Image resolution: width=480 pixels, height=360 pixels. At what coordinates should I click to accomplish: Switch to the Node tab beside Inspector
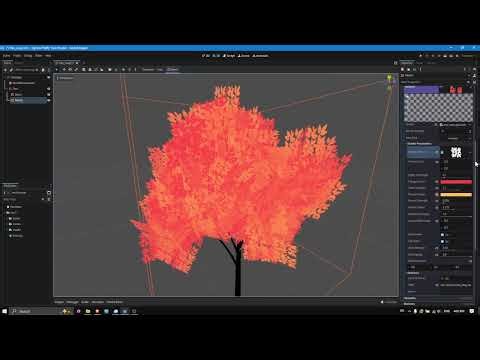(419, 63)
